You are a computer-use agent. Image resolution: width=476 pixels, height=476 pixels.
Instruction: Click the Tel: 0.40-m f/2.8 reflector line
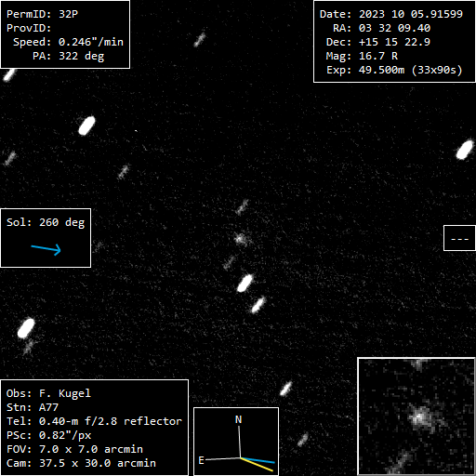pos(94,421)
